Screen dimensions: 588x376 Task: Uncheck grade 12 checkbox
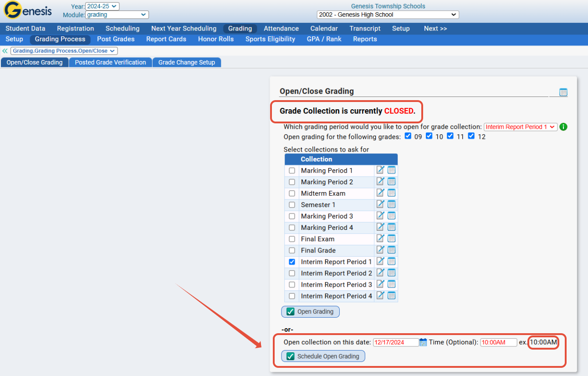tap(471, 136)
